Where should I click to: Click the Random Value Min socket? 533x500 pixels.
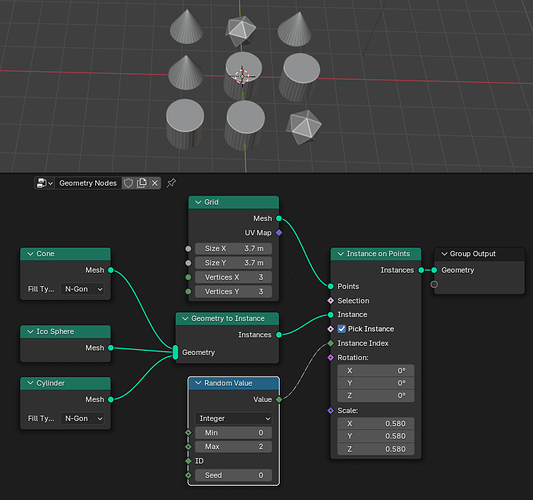click(188, 433)
